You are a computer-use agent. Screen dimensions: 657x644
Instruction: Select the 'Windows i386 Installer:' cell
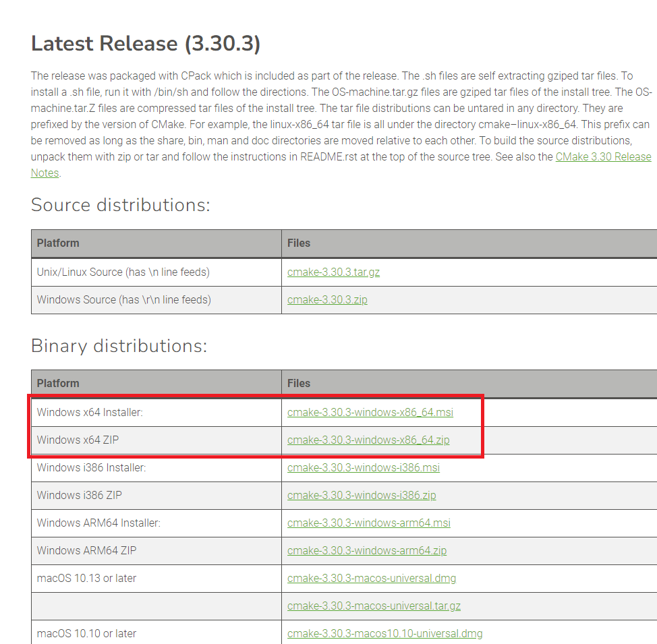coord(156,468)
